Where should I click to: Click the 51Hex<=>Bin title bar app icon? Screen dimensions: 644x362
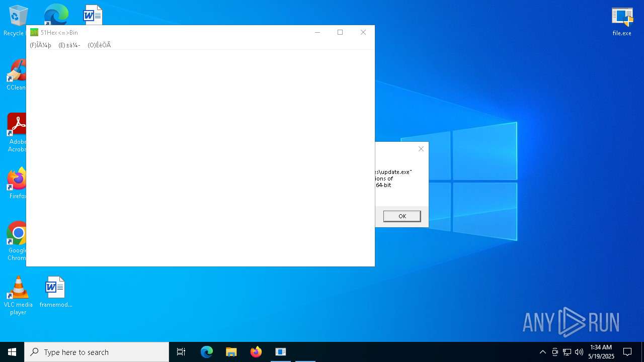pyautogui.click(x=34, y=33)
